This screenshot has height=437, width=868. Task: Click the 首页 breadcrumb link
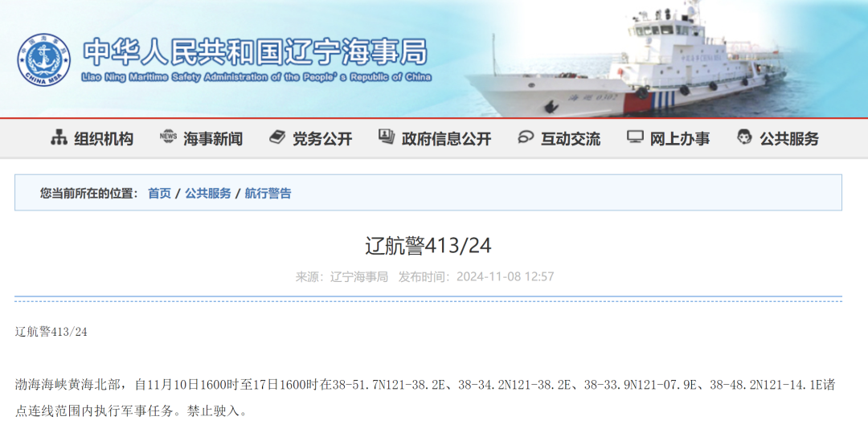pos(159,193)
